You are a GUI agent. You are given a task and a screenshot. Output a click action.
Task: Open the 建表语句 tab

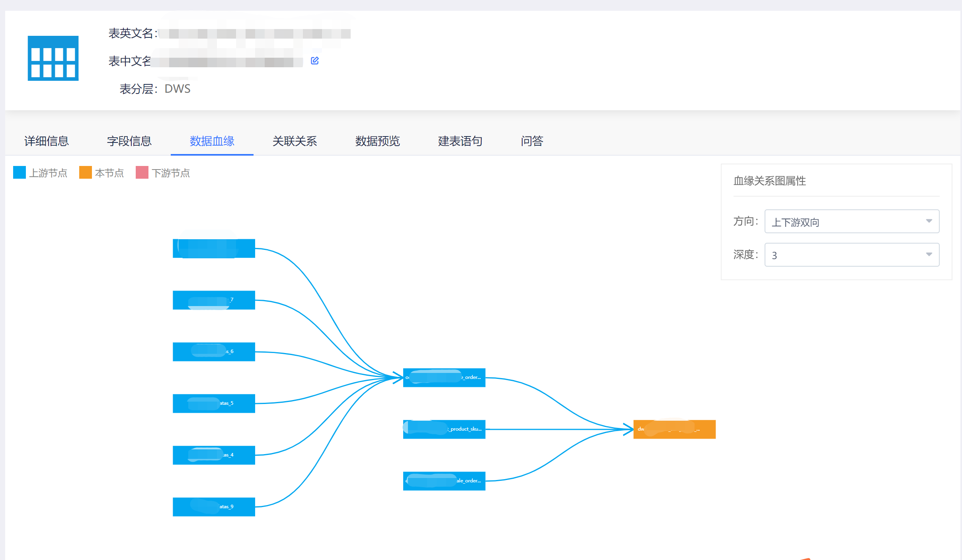(x=460, y=141)
